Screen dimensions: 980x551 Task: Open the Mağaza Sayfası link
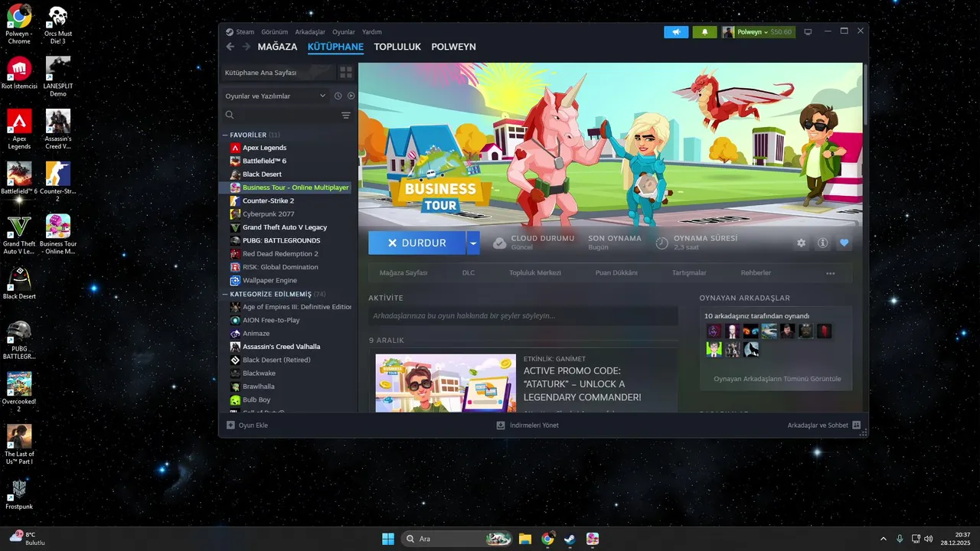403,273
